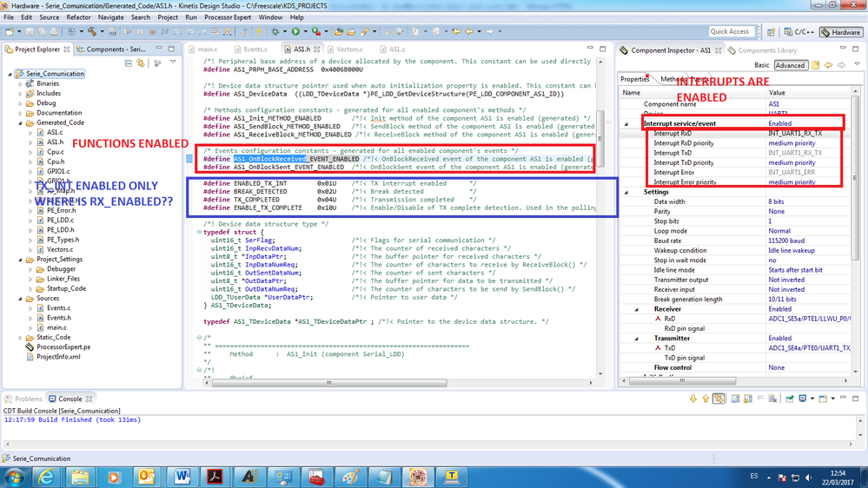Collapse the Project_Settings folder

[x=21, y=260]
